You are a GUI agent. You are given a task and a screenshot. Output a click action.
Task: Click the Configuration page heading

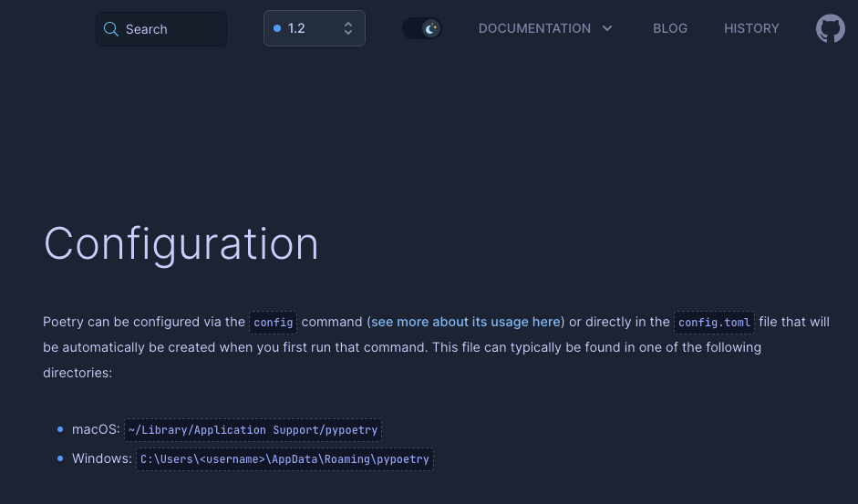pos(181,243)
